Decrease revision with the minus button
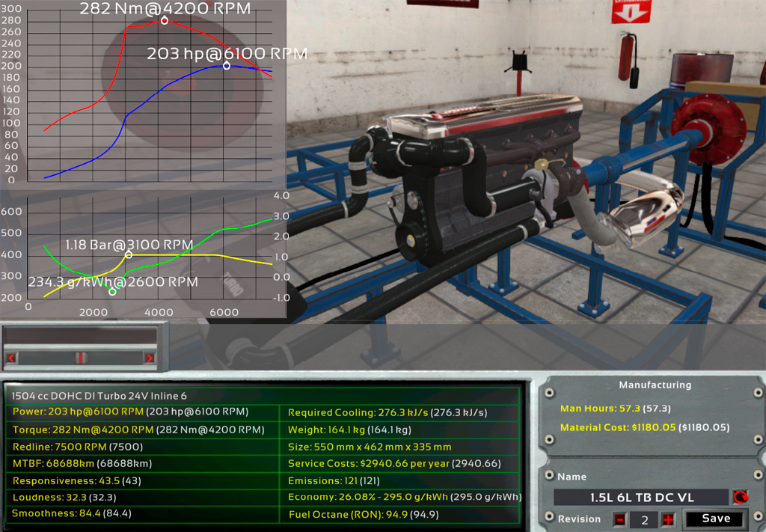Image resolution: width=766 pixels, height=532 pixels. [620, 519]
